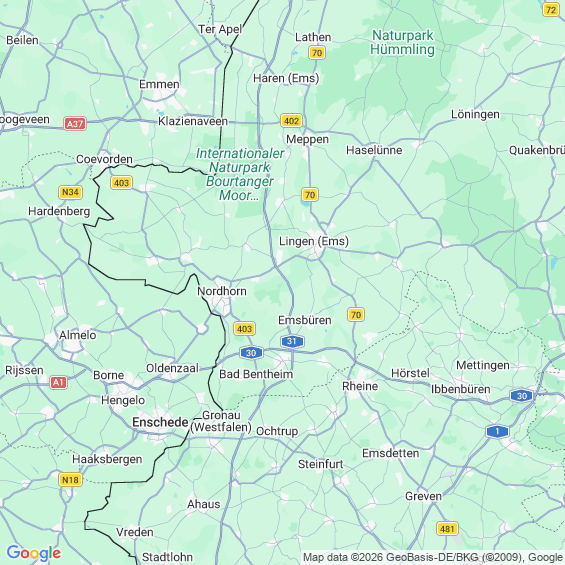
Task: Click the blue 1 autobahn shield
Action: coord(497,431)
